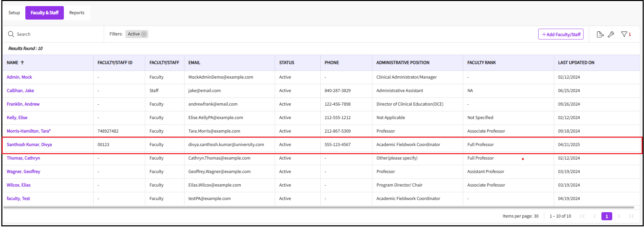Select page 1 in pagination
The image size is (644, 227).
606,216
